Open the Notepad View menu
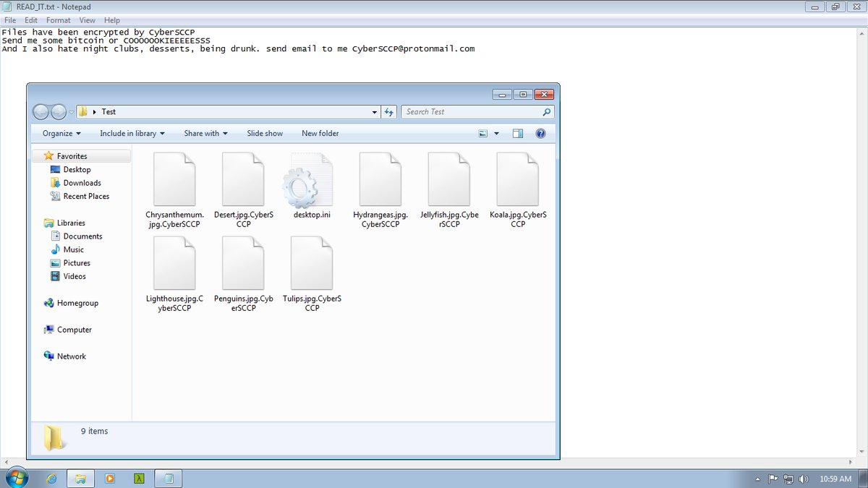The image size is (868, 488). coord(87,20)
